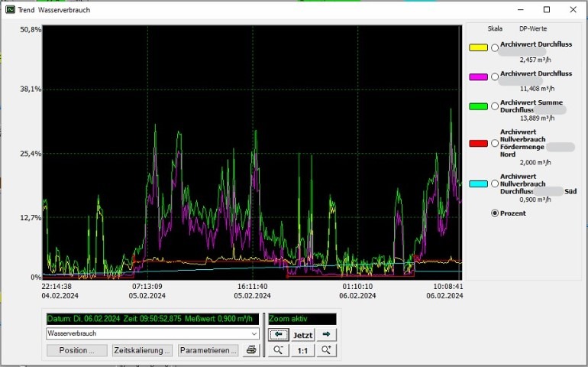Reset zoom with the 1:1 button
This screenshot has height=367, width=588.
302,350
